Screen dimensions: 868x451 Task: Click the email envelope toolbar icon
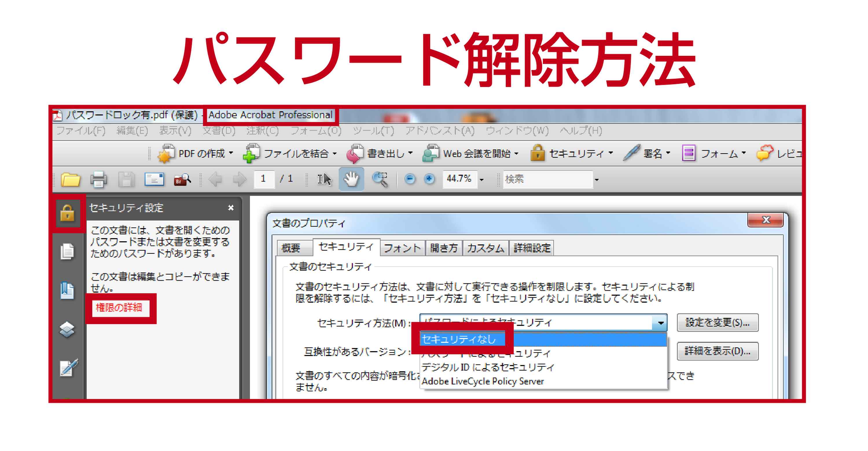pyautogui.click(x=154, y=180)
